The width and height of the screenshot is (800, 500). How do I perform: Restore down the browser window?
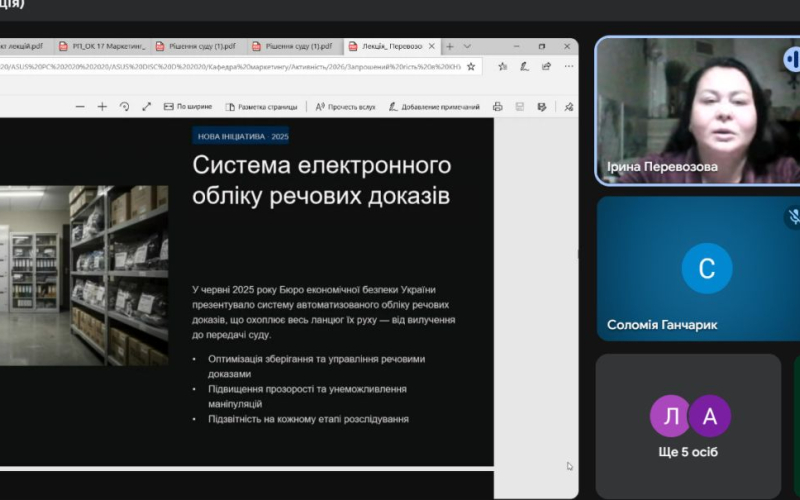click(542, 46)
